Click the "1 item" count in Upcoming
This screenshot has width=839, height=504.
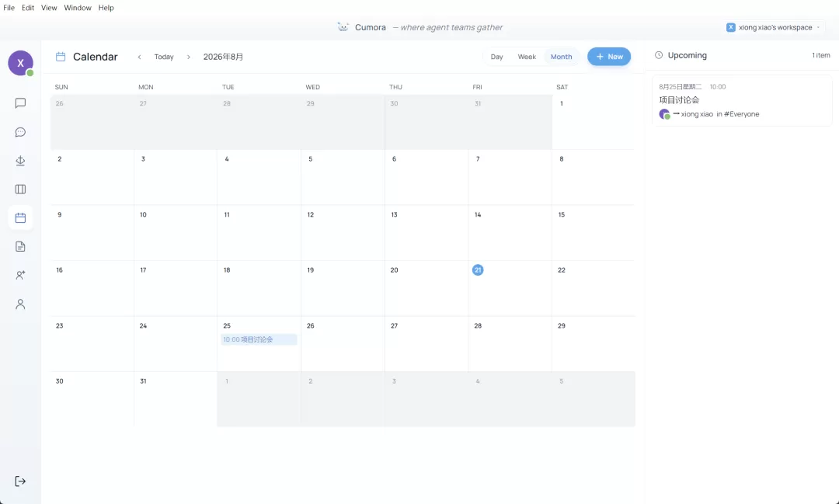click(821, 55)
